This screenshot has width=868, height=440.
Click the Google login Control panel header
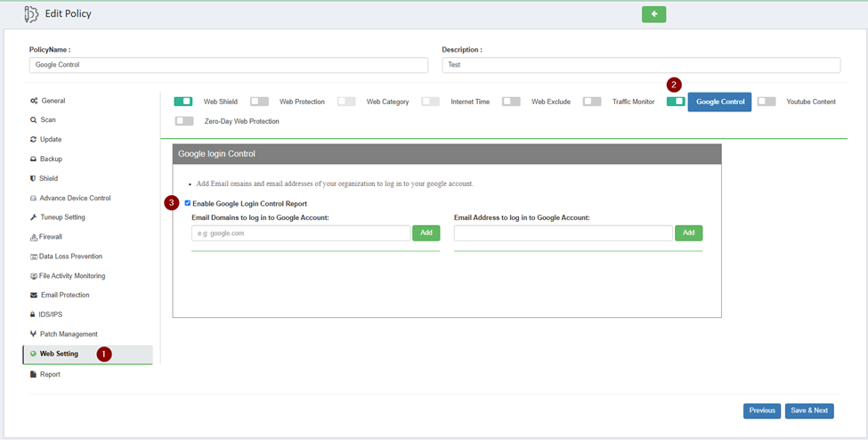447,154
